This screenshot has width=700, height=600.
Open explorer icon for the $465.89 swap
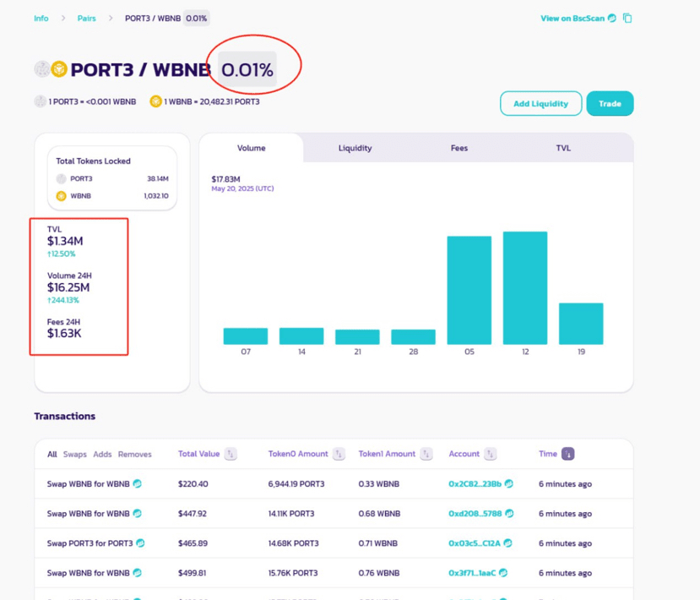pyautogui.click(x=141, y=543)
